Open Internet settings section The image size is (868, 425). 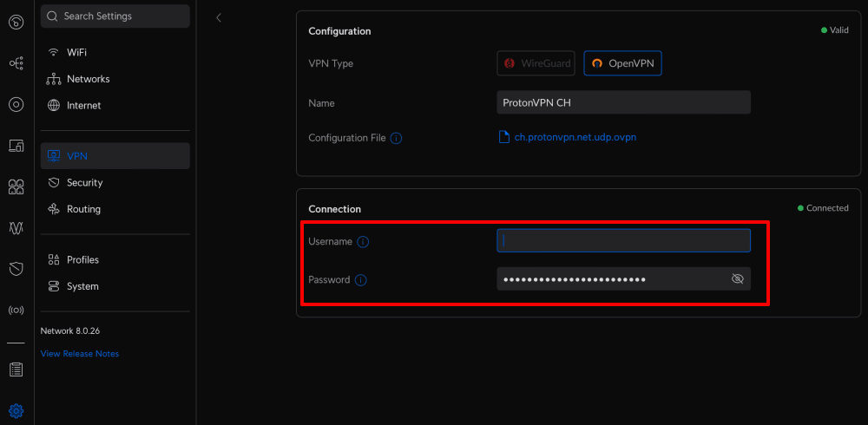[115, 105]
